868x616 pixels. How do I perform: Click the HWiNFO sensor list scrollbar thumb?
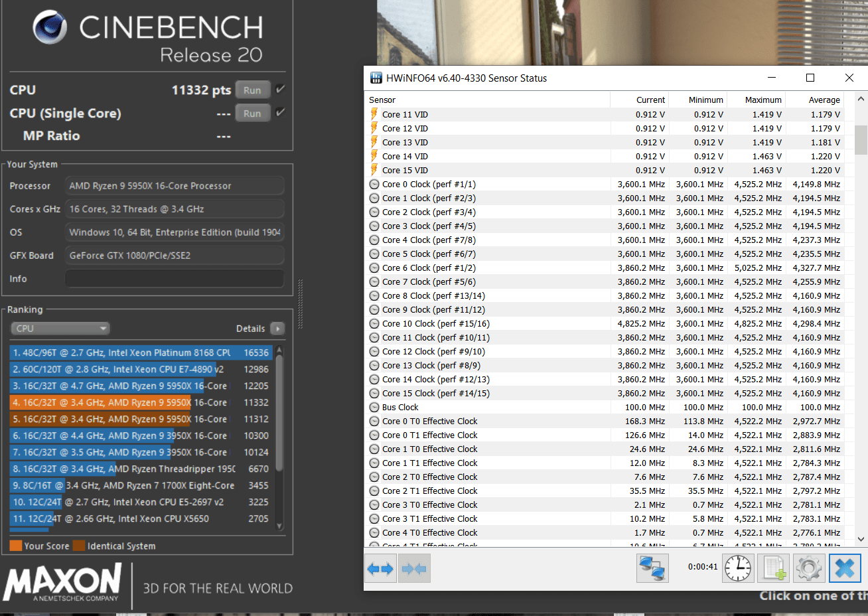click(x=861, y=139)
